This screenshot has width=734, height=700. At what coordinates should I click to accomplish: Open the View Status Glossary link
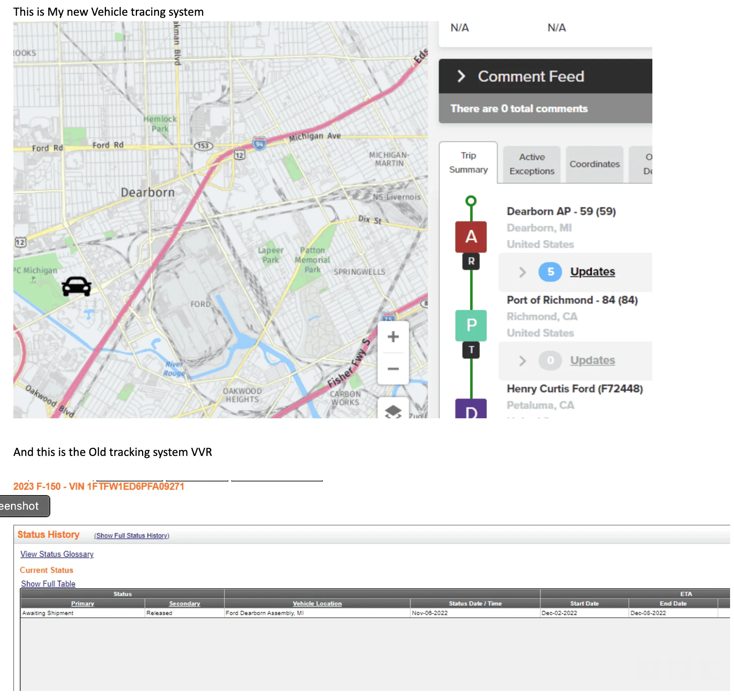coord(57,554)
